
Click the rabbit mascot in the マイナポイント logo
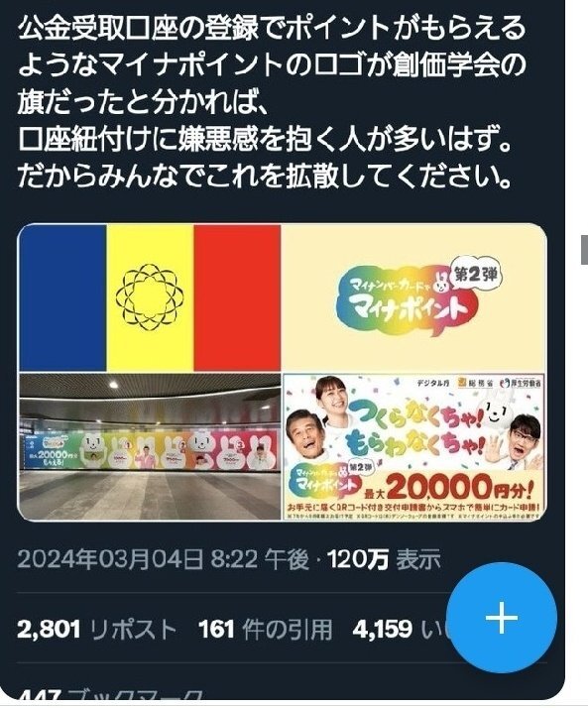coord(439,281)
